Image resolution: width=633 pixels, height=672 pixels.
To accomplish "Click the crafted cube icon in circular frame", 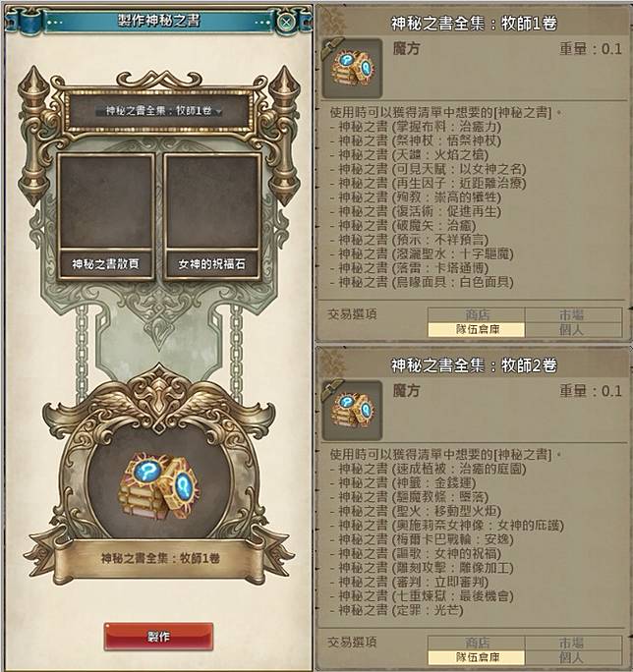I will point(158,484).
